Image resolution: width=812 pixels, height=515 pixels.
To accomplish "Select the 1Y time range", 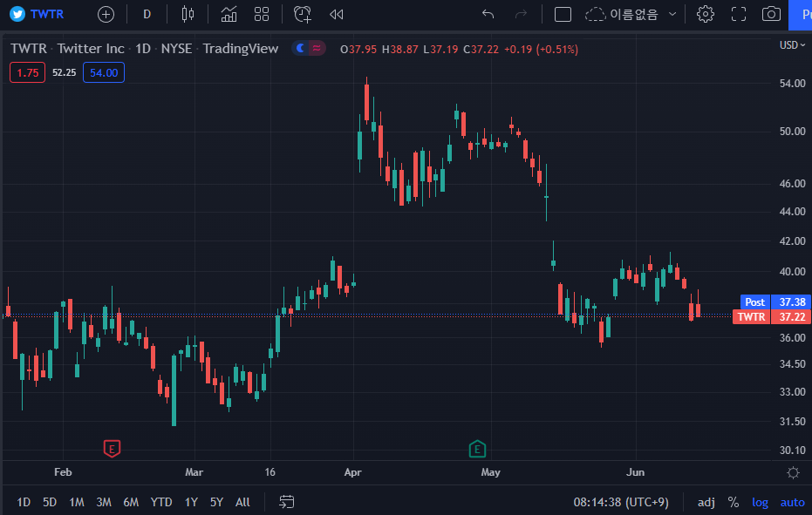I will (x=191, y=502).
